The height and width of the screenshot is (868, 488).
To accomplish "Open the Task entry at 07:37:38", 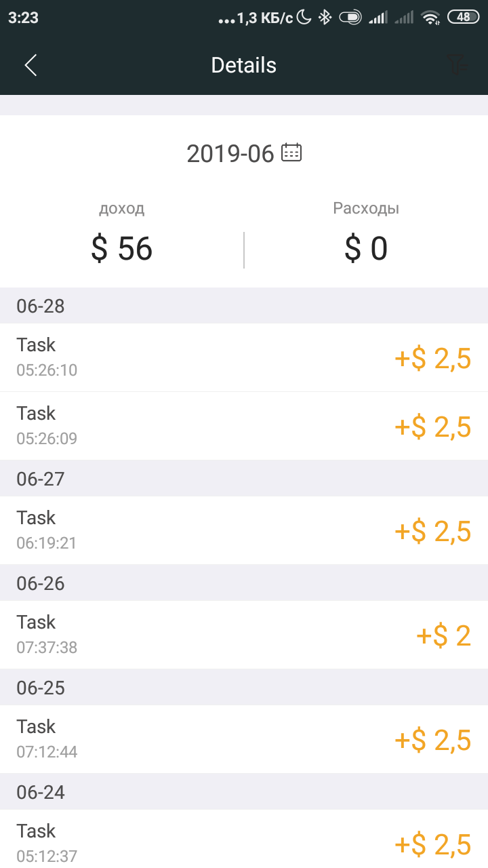I will [244, 635].
